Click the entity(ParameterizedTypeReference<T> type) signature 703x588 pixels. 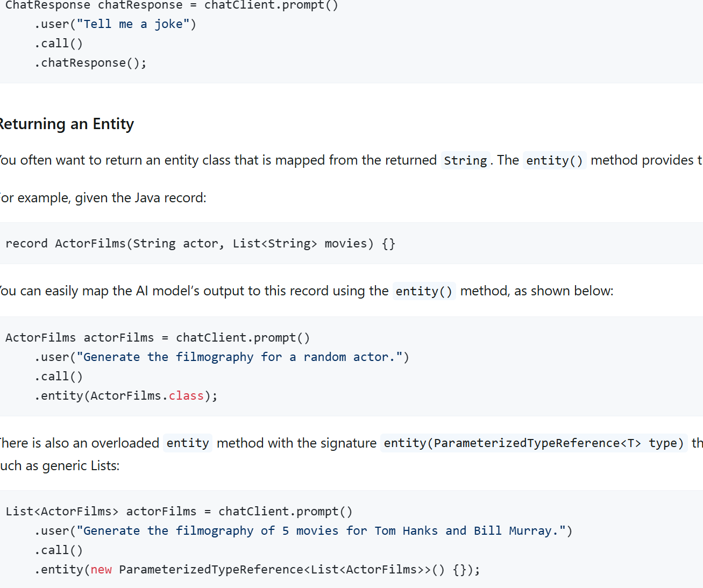(533, 443)
